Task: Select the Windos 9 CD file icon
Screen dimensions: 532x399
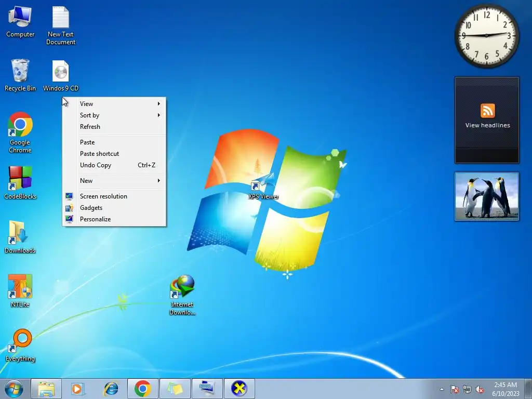Action: click(x=61, y=75)
